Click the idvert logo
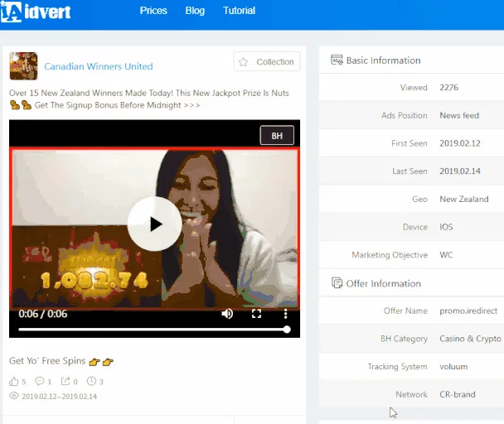The width and height of the screenshot is (504, 424). click(x=36, y=12)
